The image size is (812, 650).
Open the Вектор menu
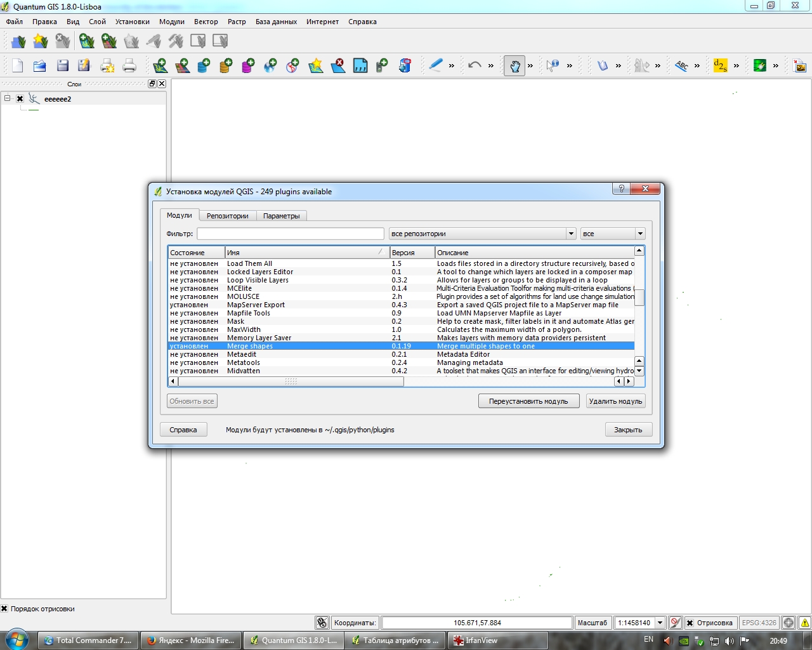[x=206, y=22]
